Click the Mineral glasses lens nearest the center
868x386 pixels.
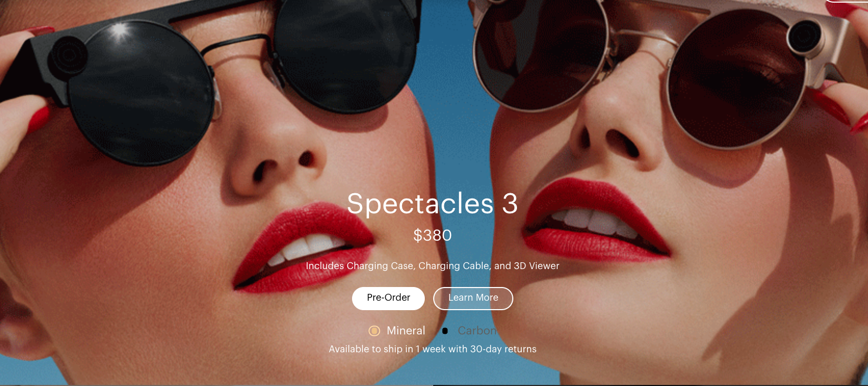542,53
